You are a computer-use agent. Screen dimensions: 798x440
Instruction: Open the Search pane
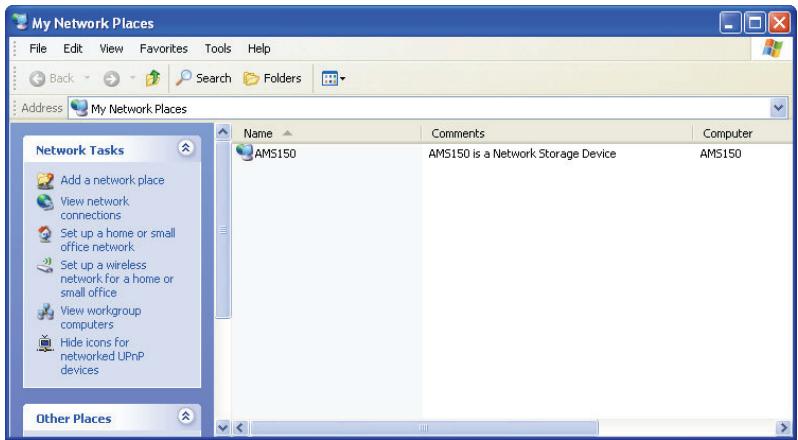click(203, 78)
